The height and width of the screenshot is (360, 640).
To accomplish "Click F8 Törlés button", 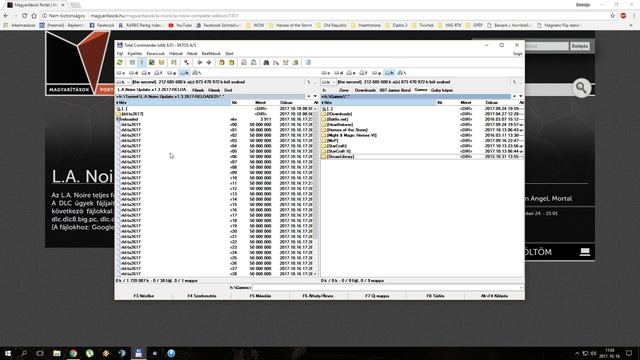I will tap(436, 296).
